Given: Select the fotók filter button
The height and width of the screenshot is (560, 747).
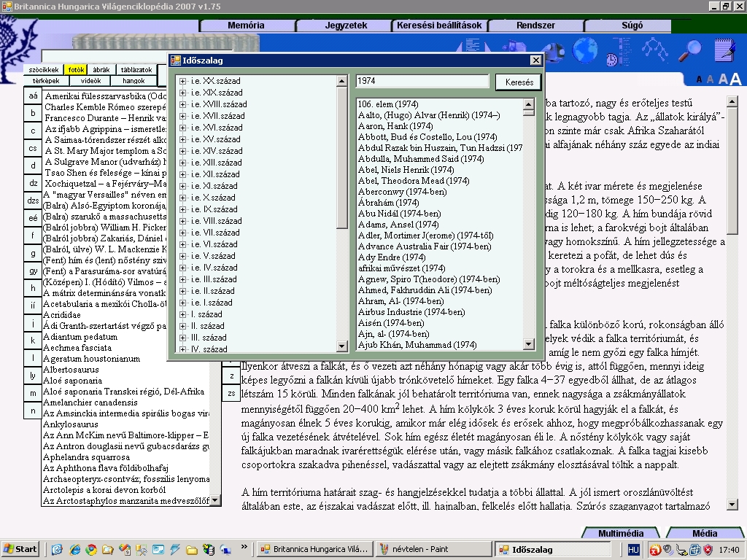Looking at the screenshot, I should click(76, 69).
